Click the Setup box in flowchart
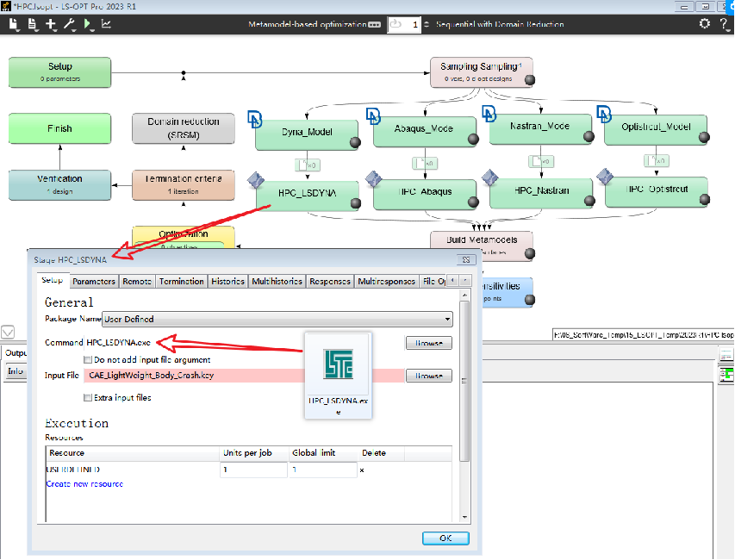This screenshot has height=560, width=735. pos(60,72)
